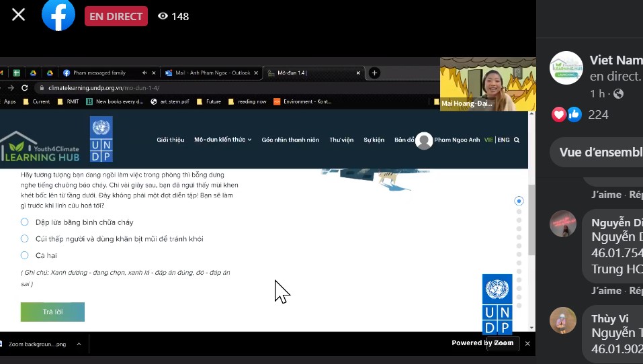Click the eye viewer count icon
Image resolution: width=643 pixels, height=364 pixels.
tap(163, 16)
